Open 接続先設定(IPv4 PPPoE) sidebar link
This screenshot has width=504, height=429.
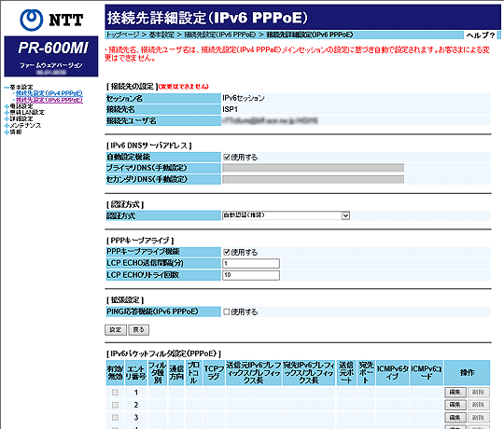[x=49, y=93]
